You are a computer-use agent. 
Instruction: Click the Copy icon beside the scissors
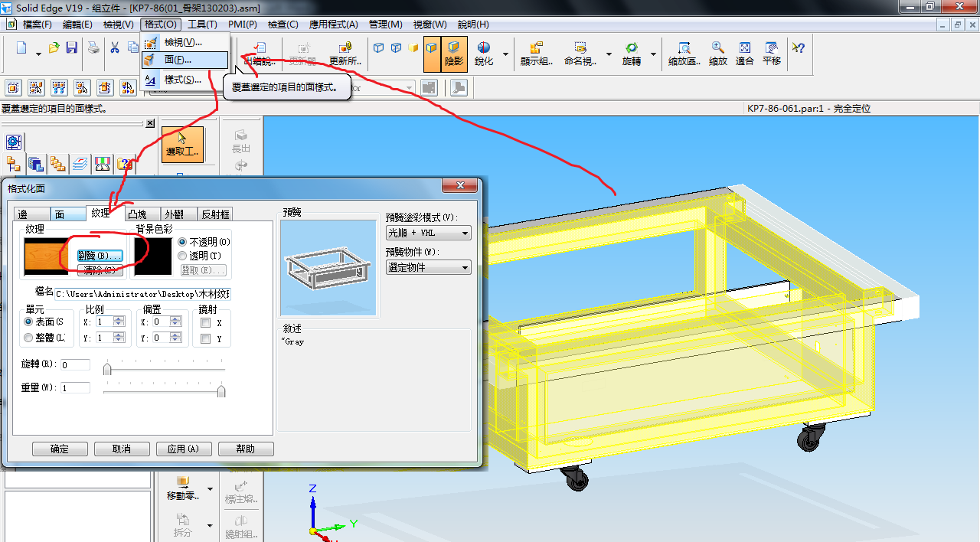click(x=132, y=48)
